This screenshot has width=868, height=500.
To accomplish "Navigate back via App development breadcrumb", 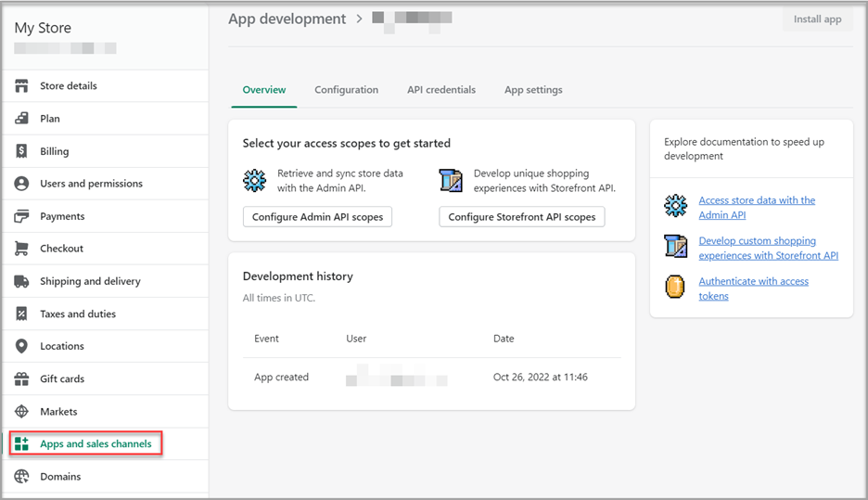I will point(287,19).
